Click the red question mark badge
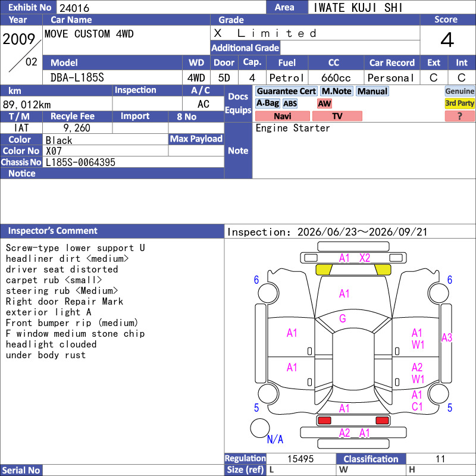The width and height of the screenshot is (476, 476). pos(459,116)
